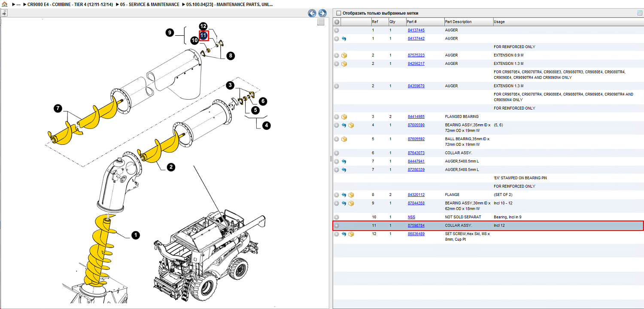
Task: Select callout 1 on the diagram
Action: point(135,235)
